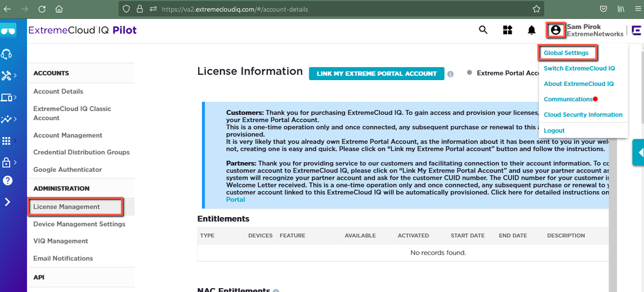Expand the analytics submenu arrow
Image resolution: width=644 pixels, height=292 pixels.
[15, 120]
